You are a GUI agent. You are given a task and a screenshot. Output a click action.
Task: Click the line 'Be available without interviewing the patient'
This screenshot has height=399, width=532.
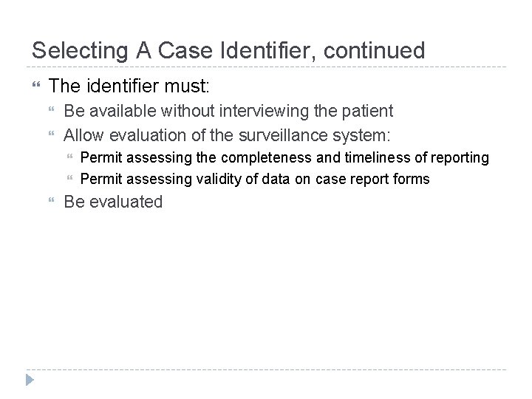(x=228, y=112)
